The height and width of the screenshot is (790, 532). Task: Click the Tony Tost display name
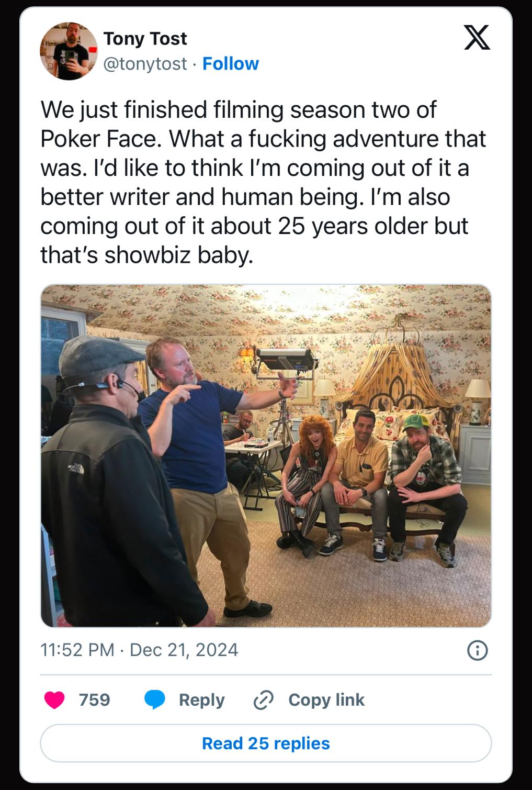145,38
